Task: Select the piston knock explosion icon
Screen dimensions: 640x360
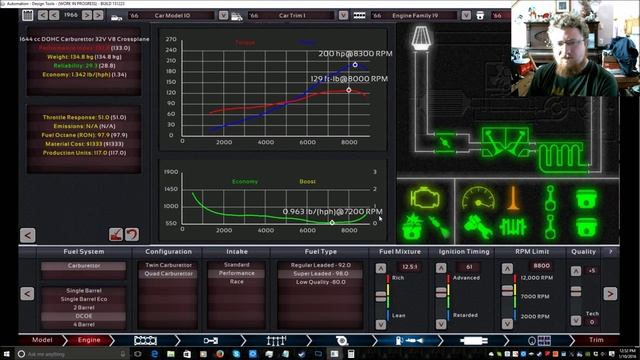Action: pos(413,226)
